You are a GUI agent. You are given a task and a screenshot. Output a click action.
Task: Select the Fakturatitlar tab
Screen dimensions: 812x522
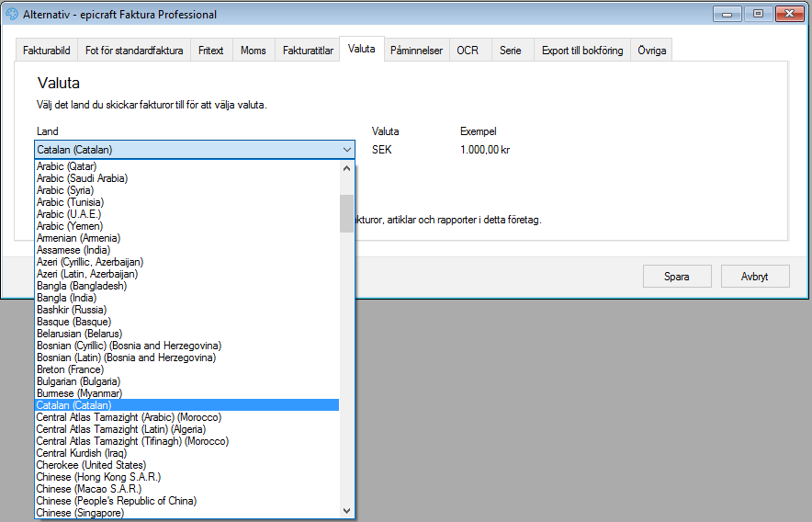(308, 51)
